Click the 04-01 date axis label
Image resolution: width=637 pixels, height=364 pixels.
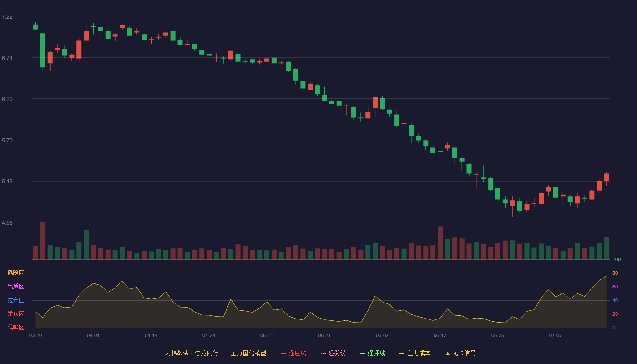tap(93, 335)
